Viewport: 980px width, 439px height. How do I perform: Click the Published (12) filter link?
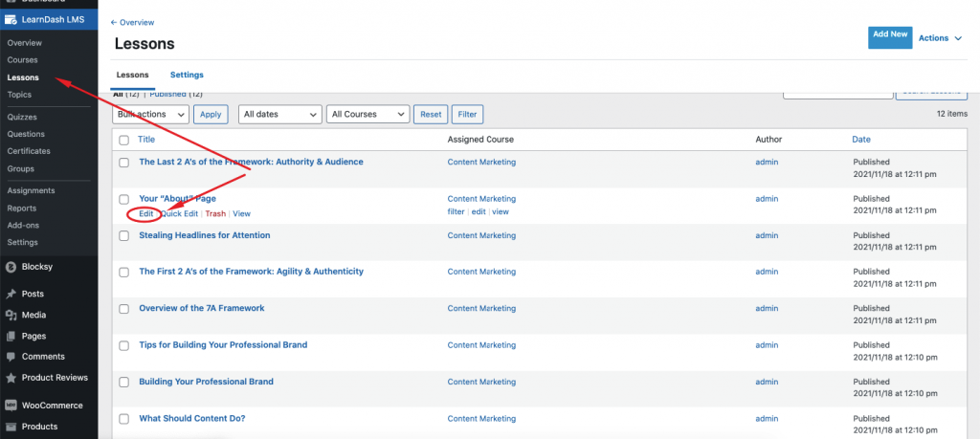coord(176,94)
